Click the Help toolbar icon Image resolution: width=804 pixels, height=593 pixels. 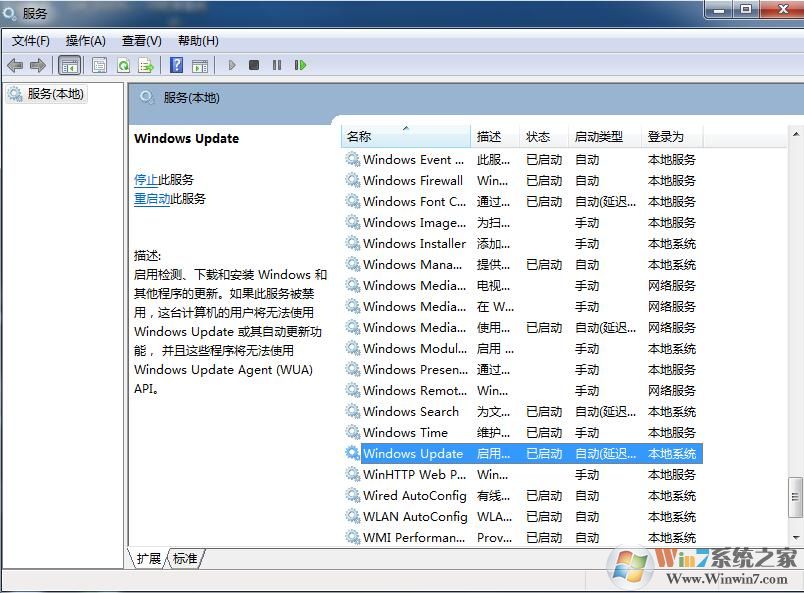click(x=177, y=65)
